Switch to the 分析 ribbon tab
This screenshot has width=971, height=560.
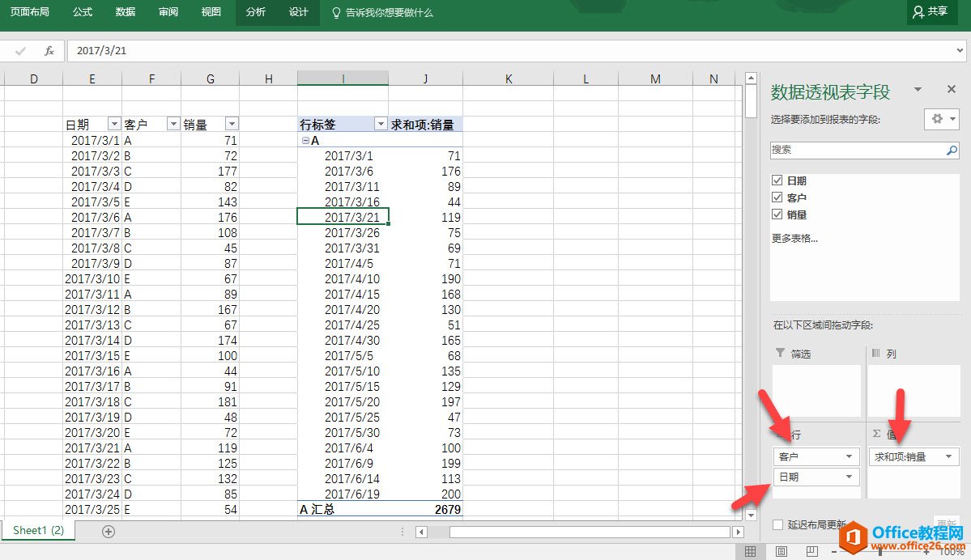(256, 12)
